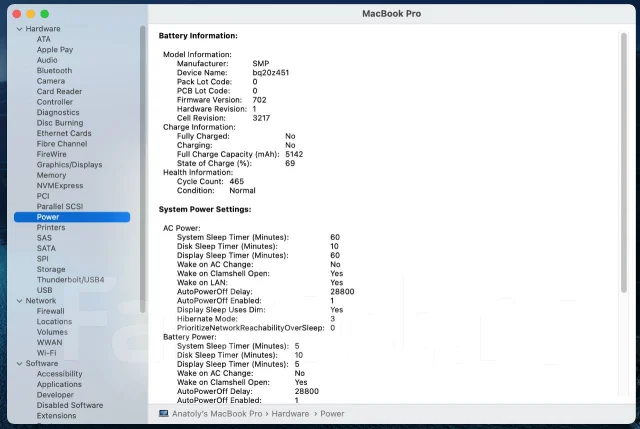
Task: Open Accessibility under Software
Action: click(x=59, y=374)
